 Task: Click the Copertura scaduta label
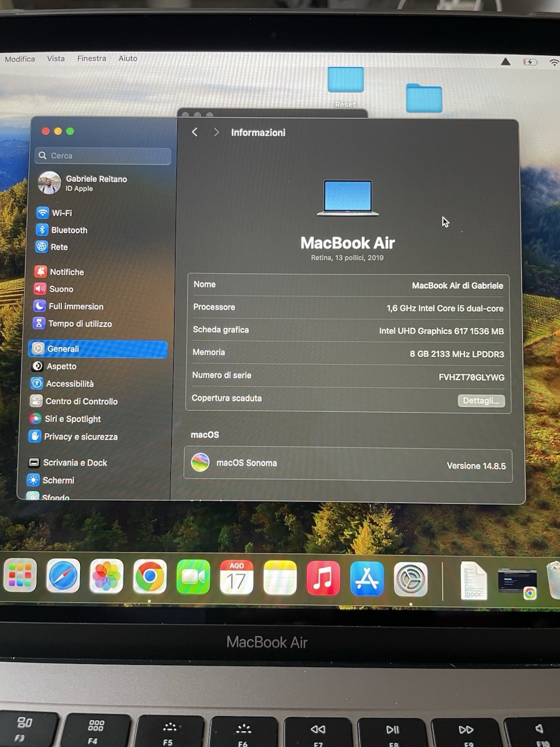[x=227, y=398]
